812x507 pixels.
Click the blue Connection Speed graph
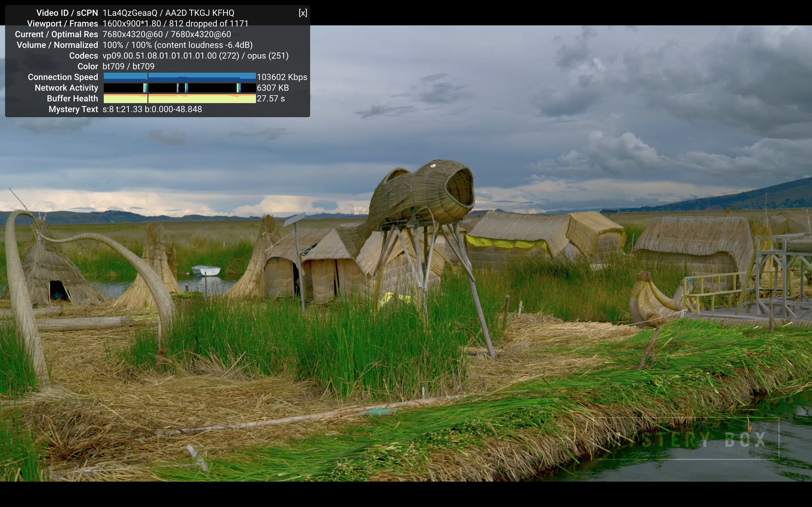[x=180, y=77]
